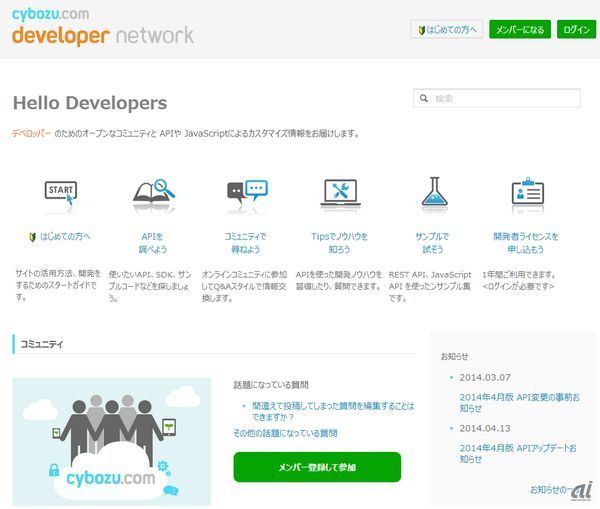Click the 2014.04.13 date entry

(x=485, y=428)
